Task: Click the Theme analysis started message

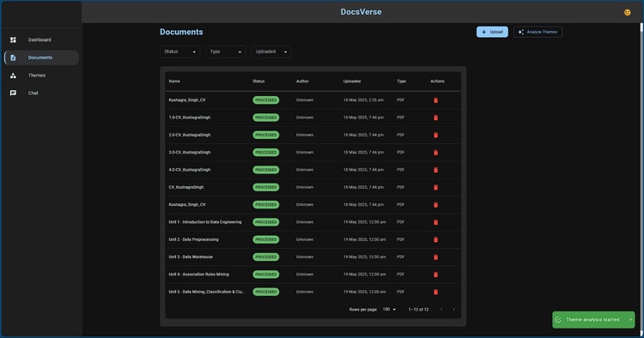Action: (x=592, y=319)
